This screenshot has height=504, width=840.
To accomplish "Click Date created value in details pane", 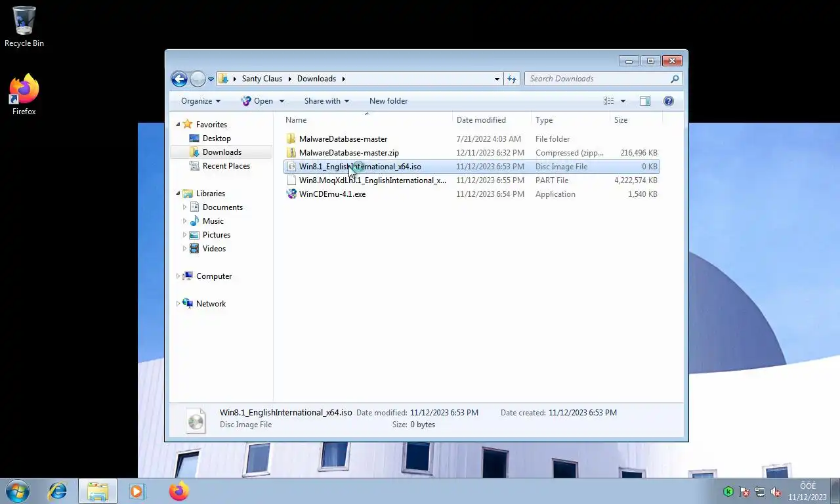I will point(583,413).
